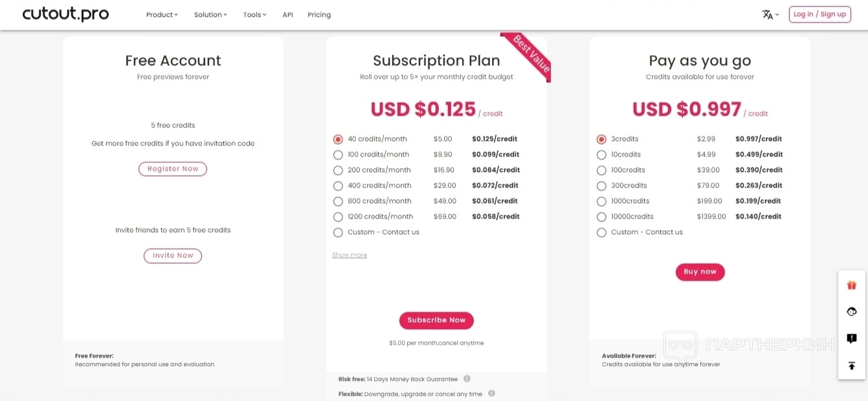Click the Log in / Sign up button
Viewport: 868px width, 401px height.
pos(819,14)
